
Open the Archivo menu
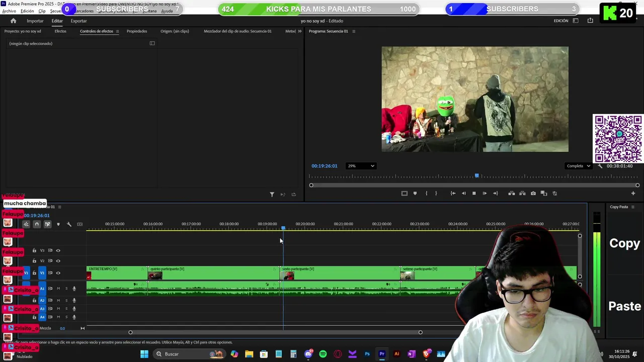point(9,11)
